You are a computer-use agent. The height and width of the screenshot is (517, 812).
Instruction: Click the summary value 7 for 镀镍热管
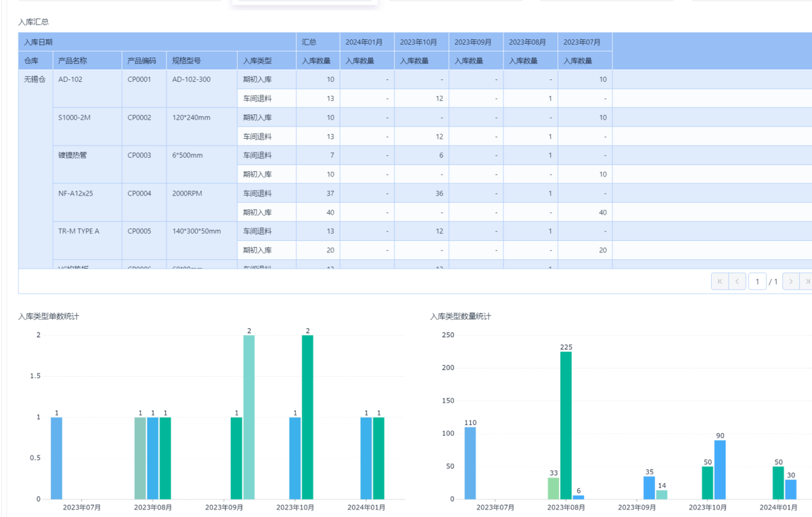[x=318, y=155]
